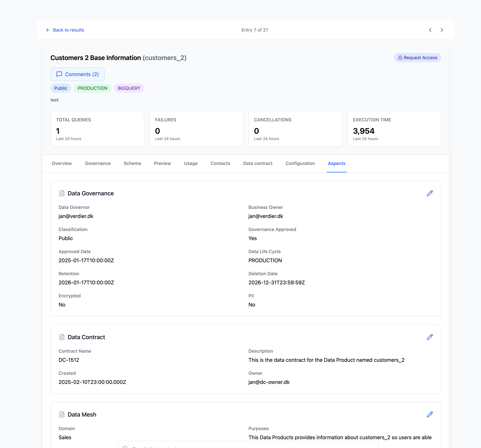Viewport: 481px width, 448px height.
Task: Click the Data Mesh document icon
Action: (62, 414)
